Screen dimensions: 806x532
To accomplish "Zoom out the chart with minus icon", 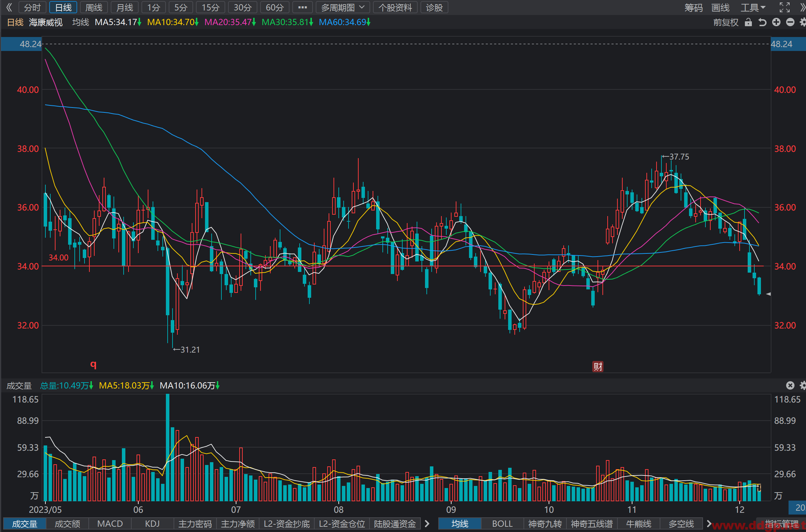I will [x=790, y=22].
